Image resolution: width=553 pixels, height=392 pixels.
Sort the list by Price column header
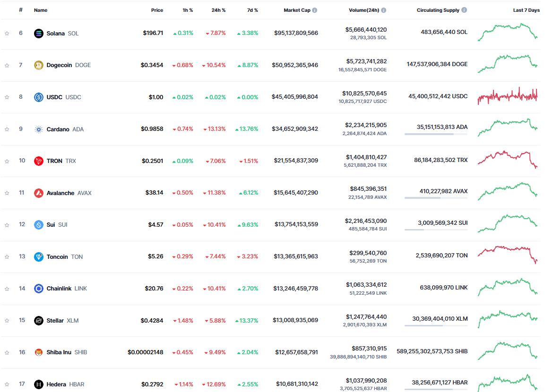coord(157,10)
